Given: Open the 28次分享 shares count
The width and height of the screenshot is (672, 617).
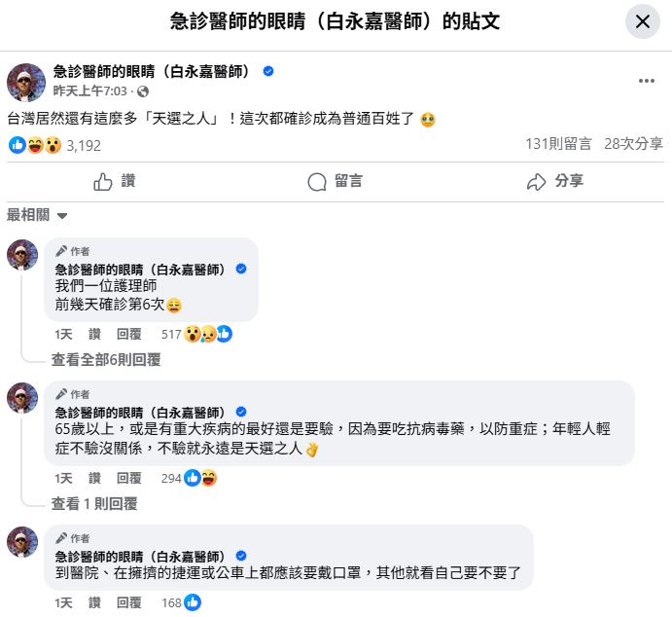Looking at the screenshot, I should point(633,144).
